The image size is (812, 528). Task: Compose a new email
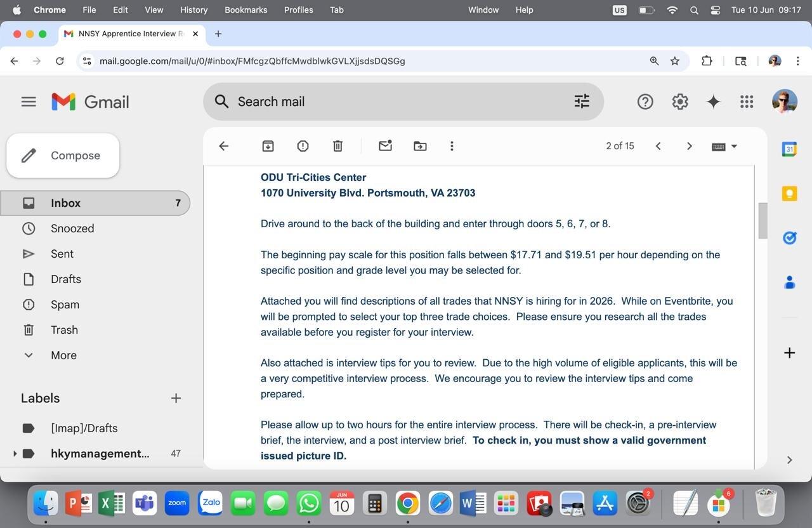[x=63, y=155]
